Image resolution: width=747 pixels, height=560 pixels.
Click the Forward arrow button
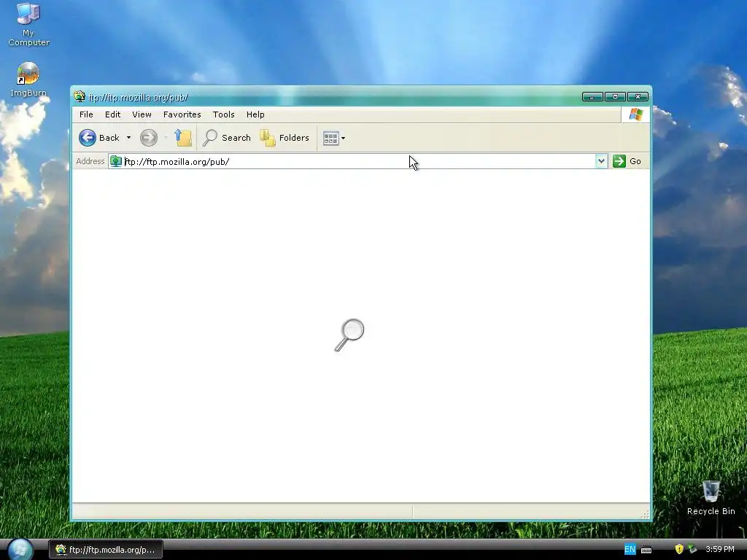(149, 138)
